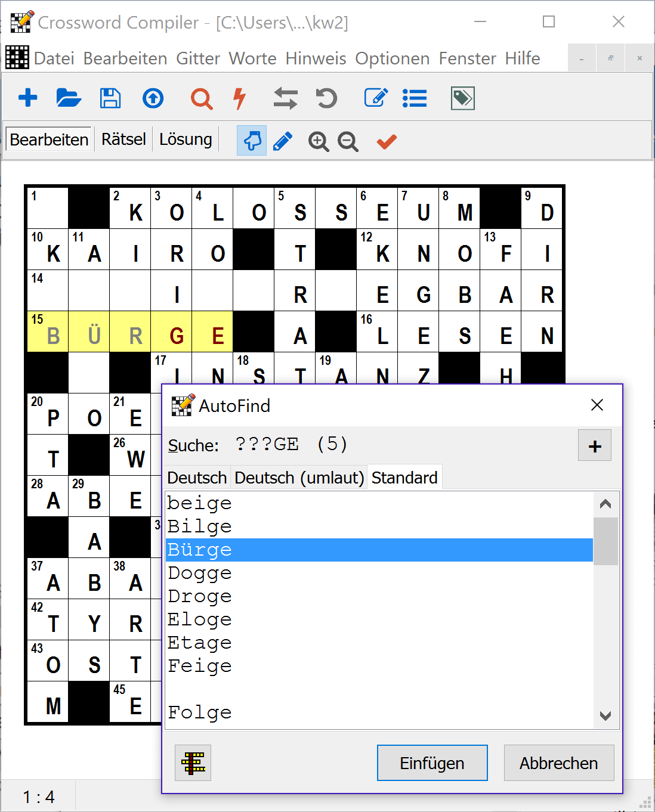Select the word Droge in the results list
This screenshot has width=655, height=812.
click(199, 596)
